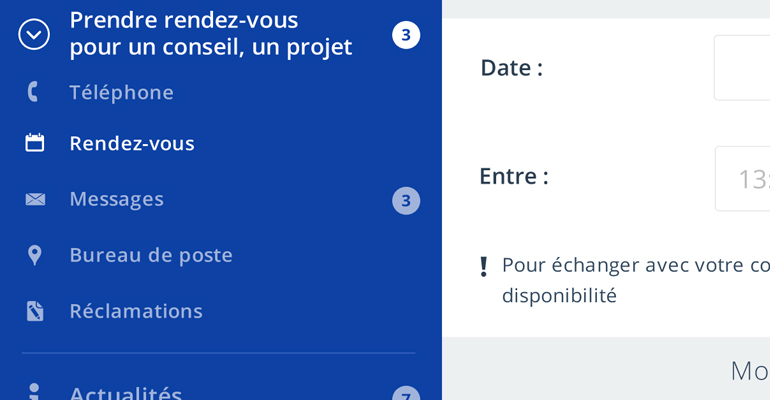Click the Messages badge showing 3
This screenshot has width=770, height=400.
(x=406, y=201)
